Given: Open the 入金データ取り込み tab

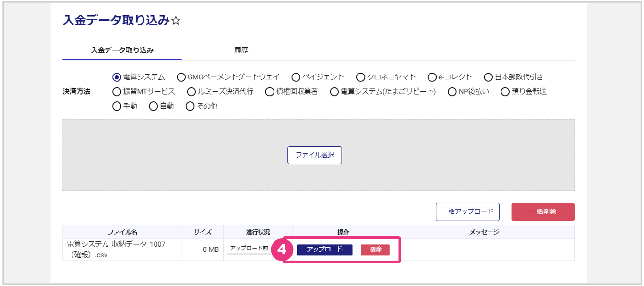Looking at the screenshot, I should point(122,50).
